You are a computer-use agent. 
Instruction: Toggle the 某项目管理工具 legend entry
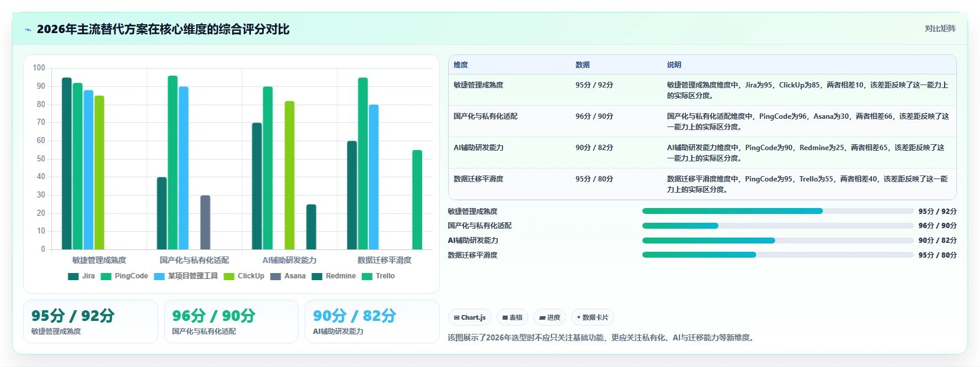pos(185,276)
